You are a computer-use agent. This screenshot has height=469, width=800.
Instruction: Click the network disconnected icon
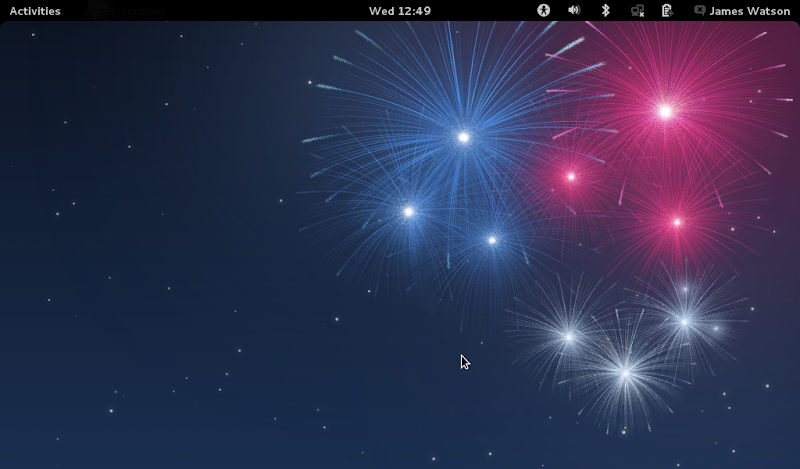[637, 11]
